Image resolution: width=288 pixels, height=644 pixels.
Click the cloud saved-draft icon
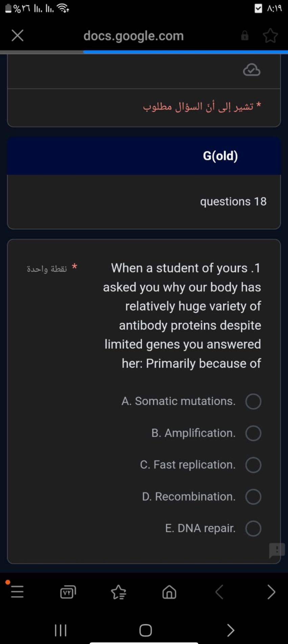(x=252, y=70)
